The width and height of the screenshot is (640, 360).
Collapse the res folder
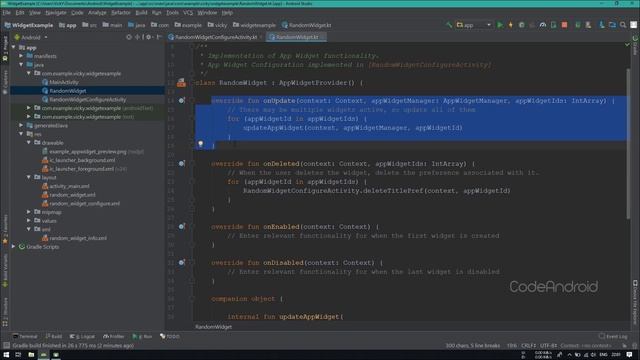click(21, 134)
